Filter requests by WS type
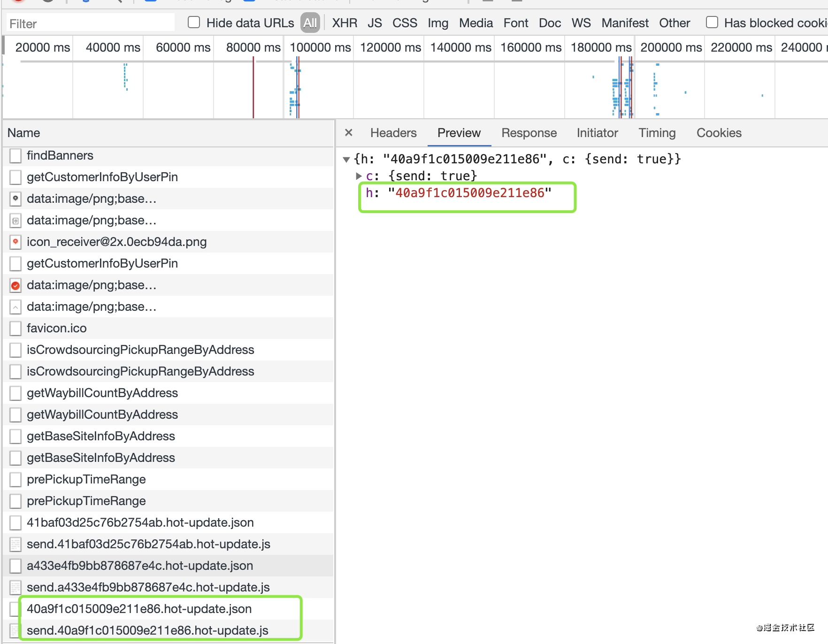The image size is (828, 644). coord(581,23)
